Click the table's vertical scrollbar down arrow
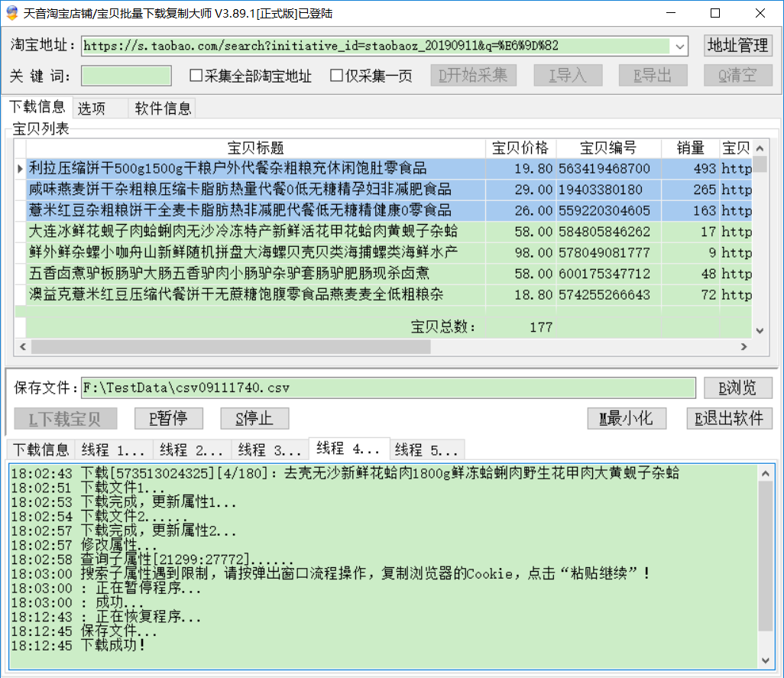This screenshot has width=784, height=678. pos(760,330)
